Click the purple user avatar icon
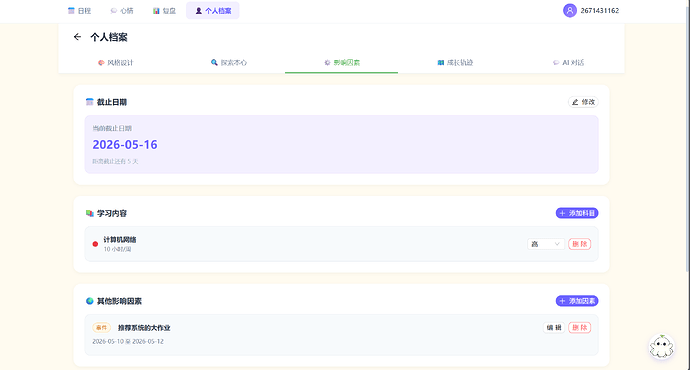The height and width of the screenshot is (370, 690). point(570,11)
